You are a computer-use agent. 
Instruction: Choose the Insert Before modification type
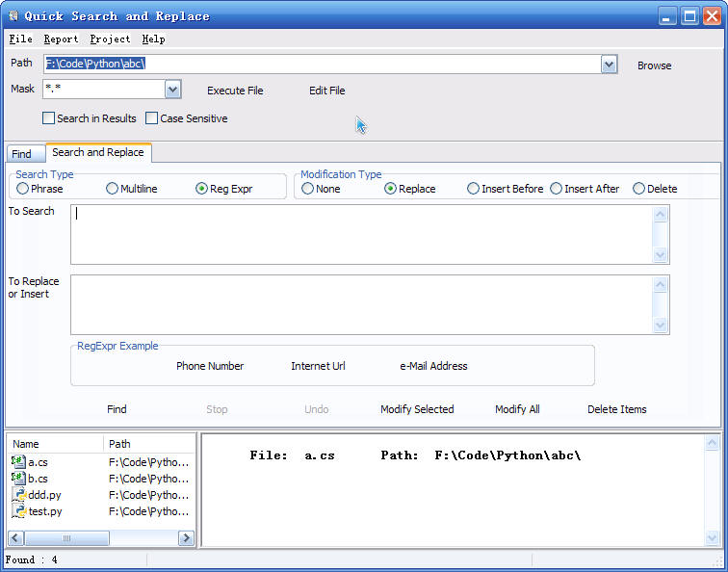click(x=473, y=189)
